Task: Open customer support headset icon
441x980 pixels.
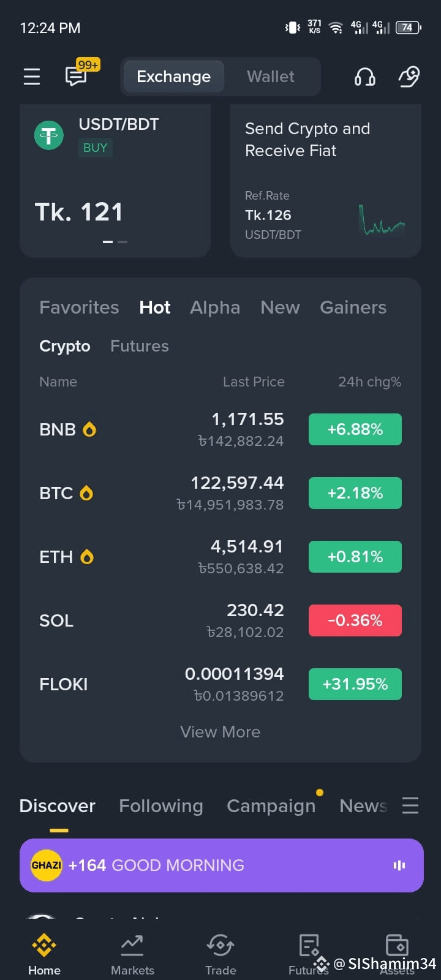Action: pyautogui.click(x=364, y=77)
